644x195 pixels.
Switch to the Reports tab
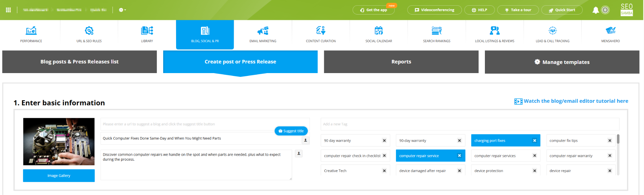tap(401, 62)
